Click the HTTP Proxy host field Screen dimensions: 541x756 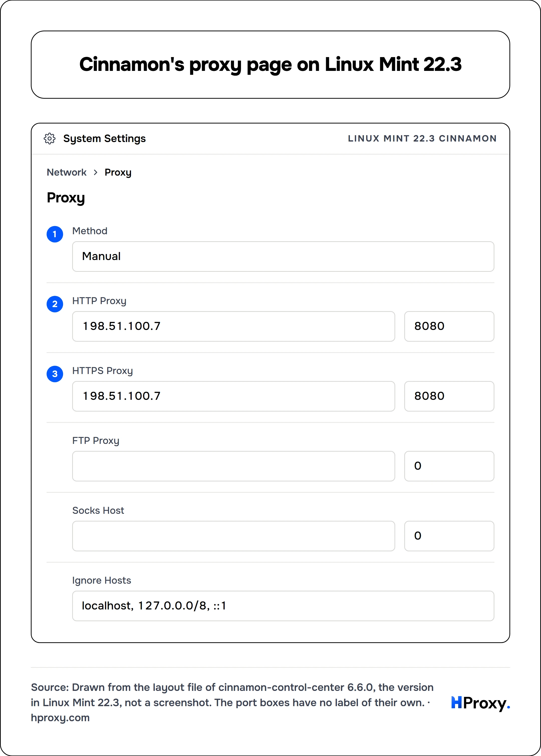(x=233, y=326)
